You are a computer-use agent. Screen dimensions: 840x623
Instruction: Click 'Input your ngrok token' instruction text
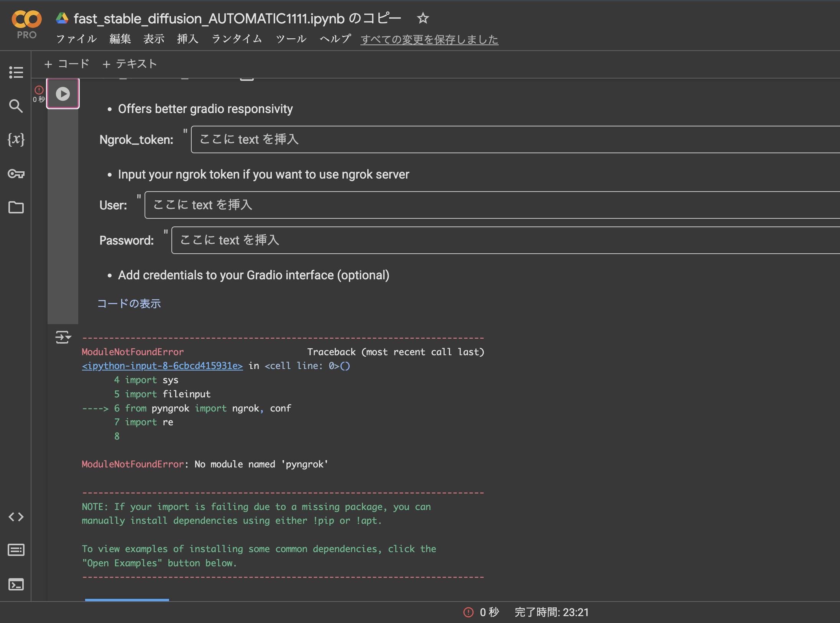click(263, 175)
